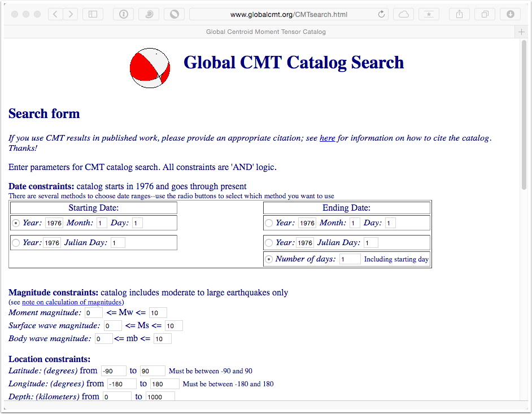Screen dimensions: 532x414
Task: Choose the Number of days radio button
Action: (269, 259)
